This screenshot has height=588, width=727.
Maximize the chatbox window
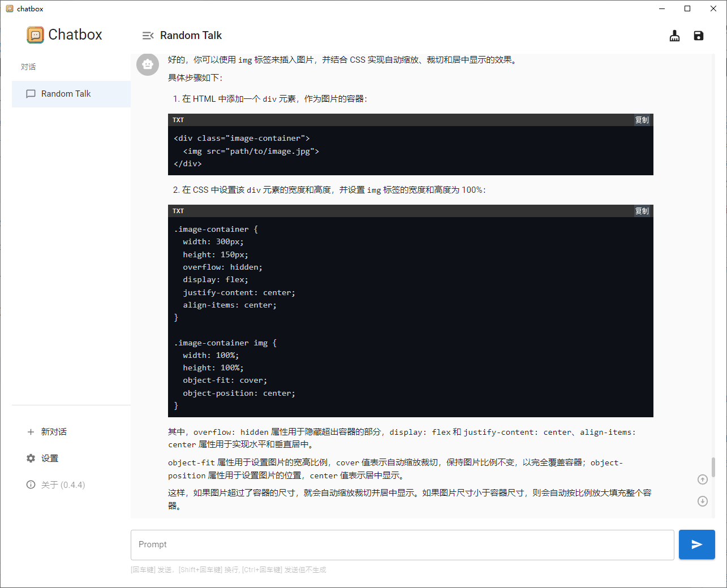point(687,8)
